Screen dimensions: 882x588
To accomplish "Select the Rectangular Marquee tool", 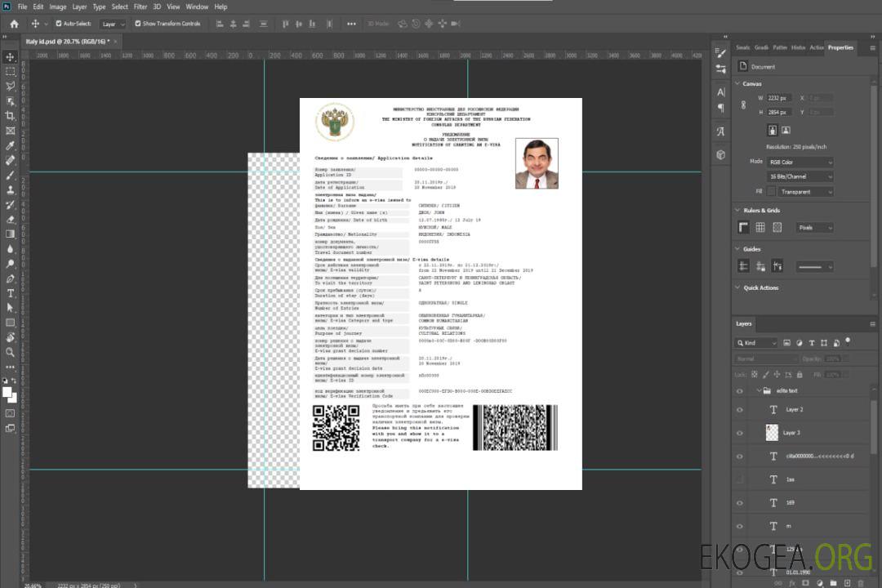I will (10, 72).
